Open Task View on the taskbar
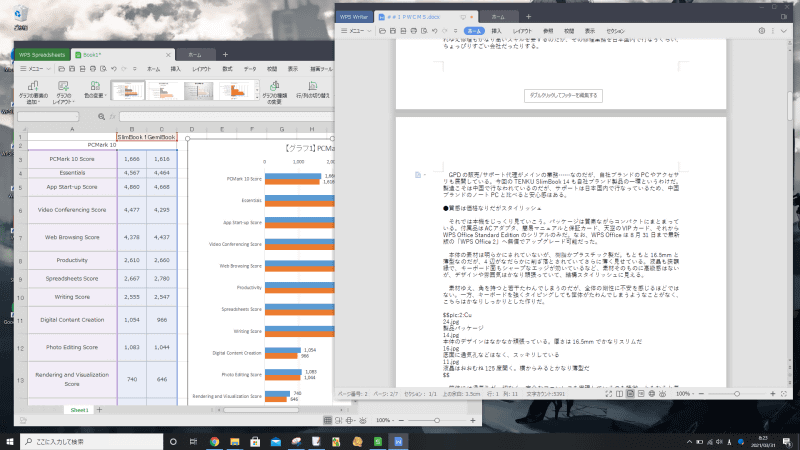800x450 pixels. [193, 442]
